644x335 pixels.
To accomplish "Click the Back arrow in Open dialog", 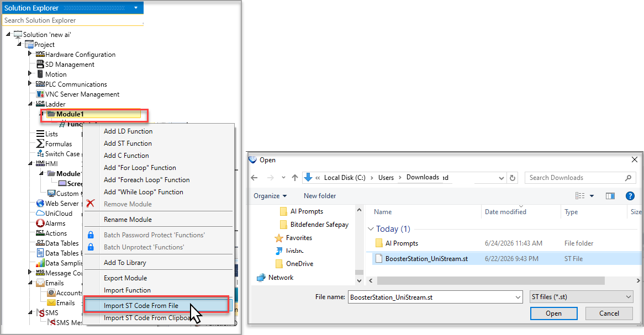I will coord(254,178).
